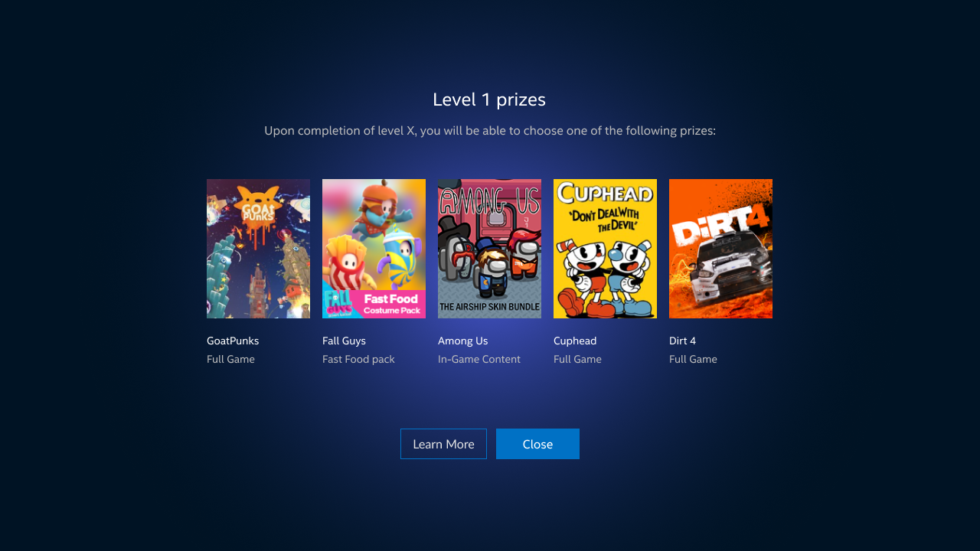Viewport: 980px width, 551px height.
Task: Click the Among Us title label
Action: coord(462,341)
